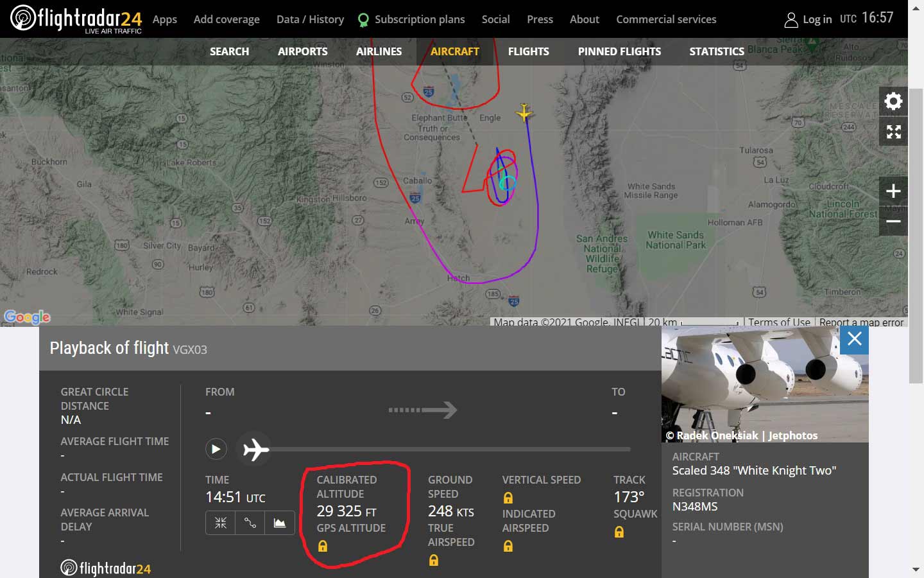This screenshot has width=924, height=578.
Task: Click the vertical speed lock icon
Action: tap(508, 498)
